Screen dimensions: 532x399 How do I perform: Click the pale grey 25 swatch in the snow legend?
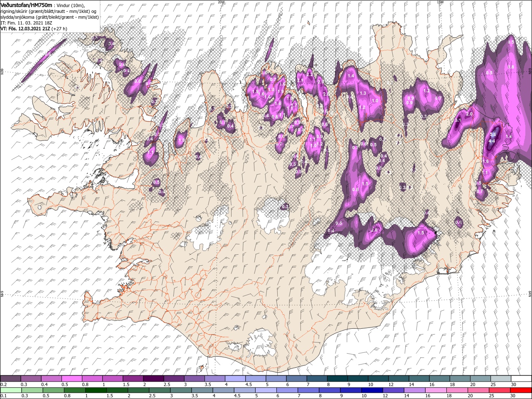(501, 379)
